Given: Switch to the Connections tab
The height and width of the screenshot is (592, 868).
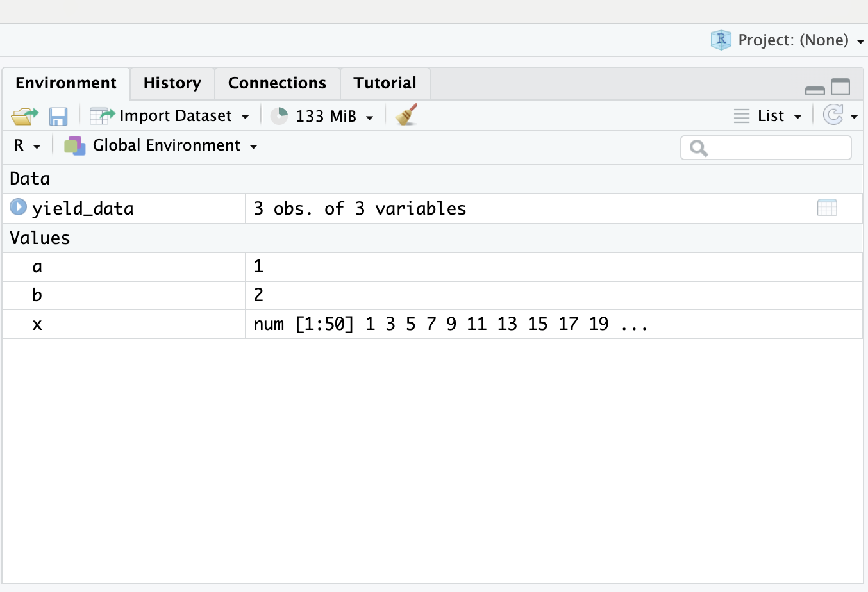Looking at the screenshot, I should click(277, 83).
